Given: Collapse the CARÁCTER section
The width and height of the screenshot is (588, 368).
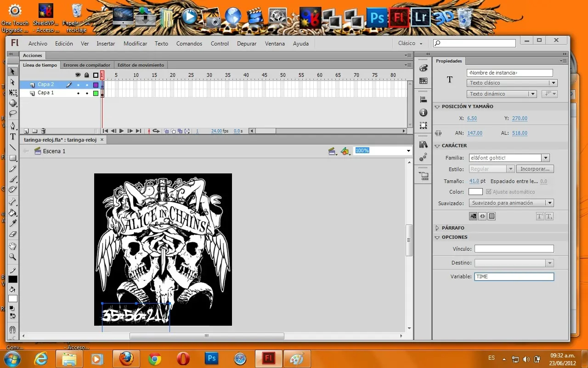Looking at the screenshot, I should pos(437,145).
